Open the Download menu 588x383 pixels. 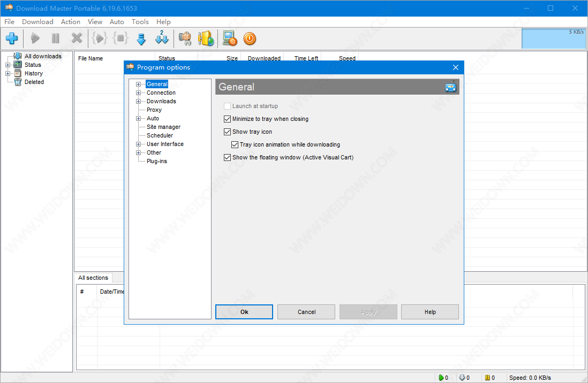37,22
